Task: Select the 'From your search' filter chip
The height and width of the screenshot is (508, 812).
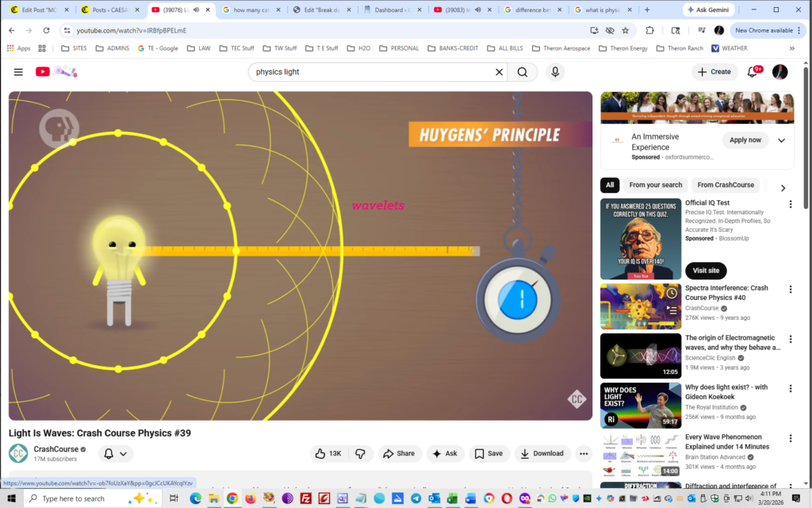Action: point(655,185)
